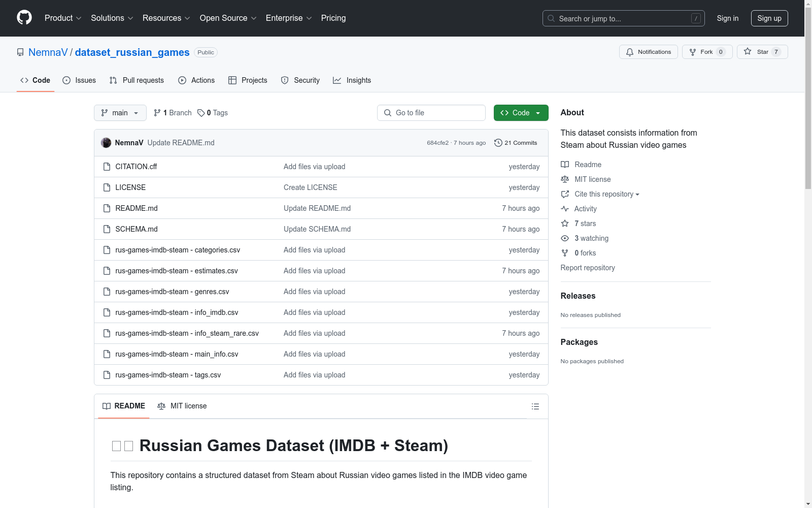The height and width of the screenshot is (508, 812).
Task: Click the file icon beside info_steam_rare.csv
Action: [107, 333]
